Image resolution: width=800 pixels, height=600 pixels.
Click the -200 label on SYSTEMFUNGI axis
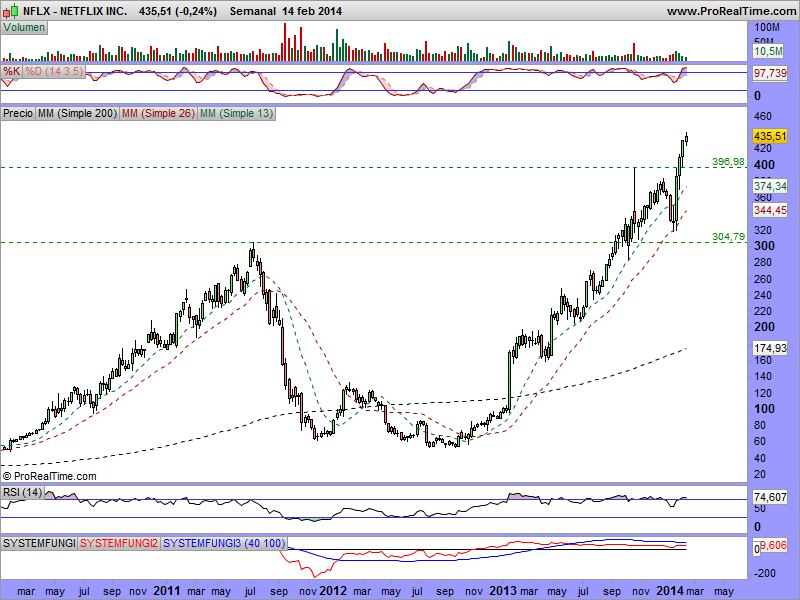click(x=765, y=573)
